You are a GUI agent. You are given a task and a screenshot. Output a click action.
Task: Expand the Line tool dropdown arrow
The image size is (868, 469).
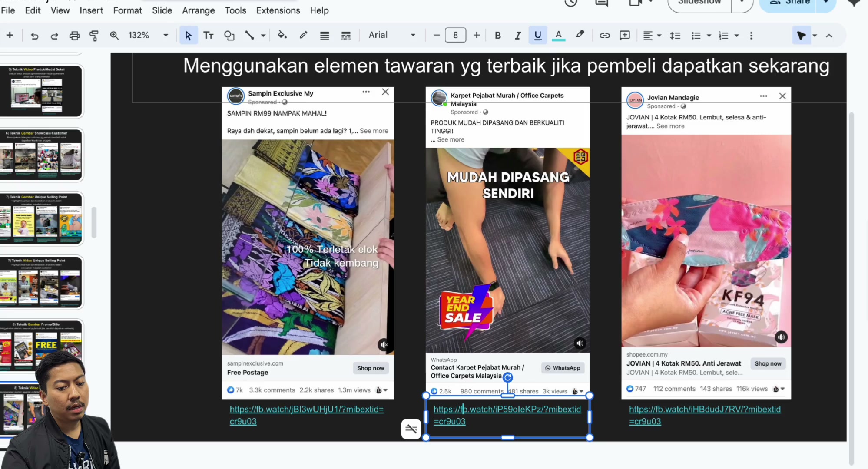coord(263,36)
